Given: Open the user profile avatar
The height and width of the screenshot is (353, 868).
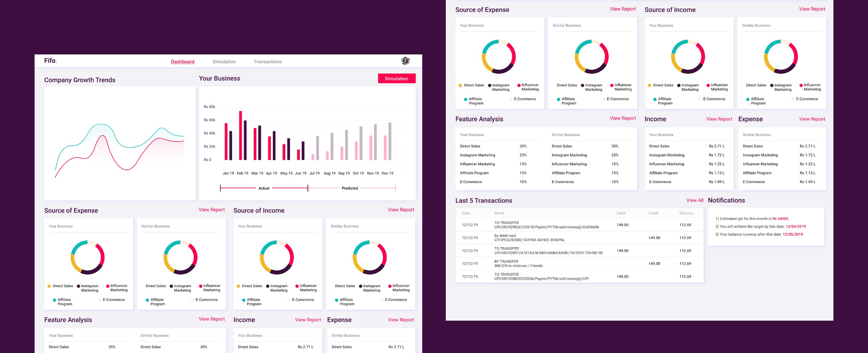Looking at the screenshot, I should (x=405, y=61).
